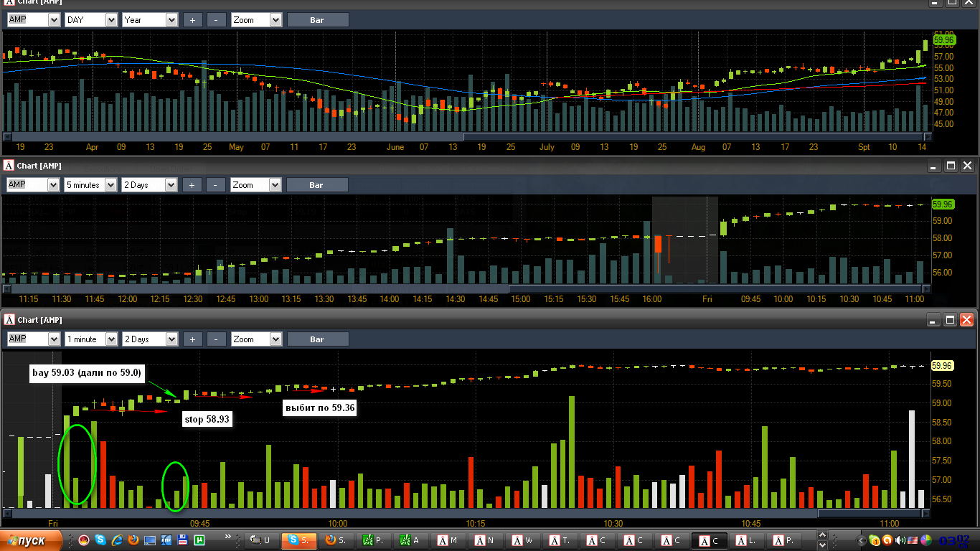Open the 1 minute interval dropdown
The height and width of the screenshot is (551, 980).
tap(111, 339)
